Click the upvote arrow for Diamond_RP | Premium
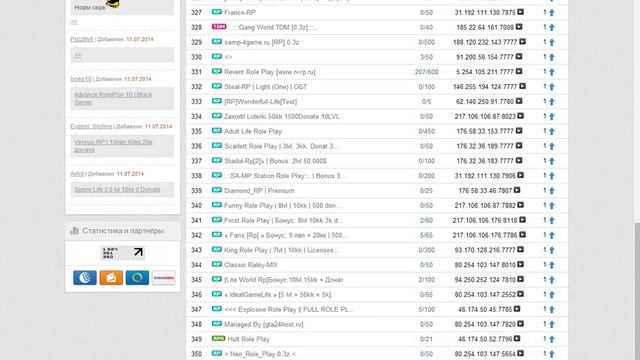The width and height of the screenshot is (640, 360). click(552, 191)
